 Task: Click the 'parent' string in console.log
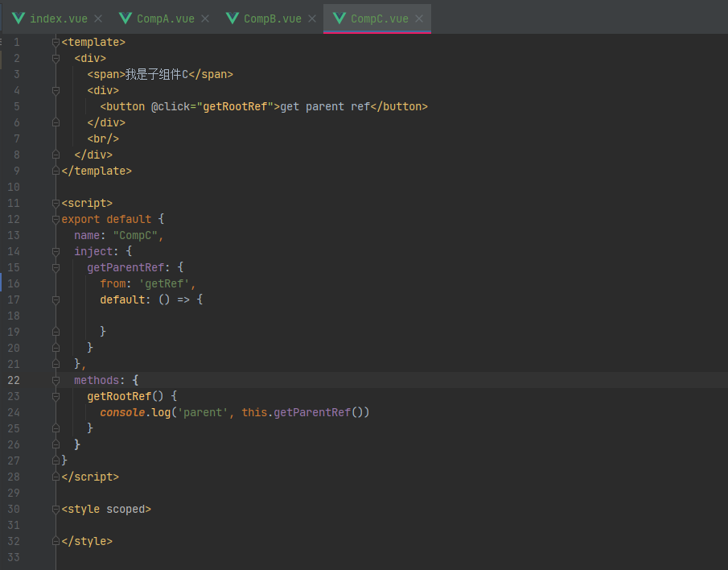(203, 412)
